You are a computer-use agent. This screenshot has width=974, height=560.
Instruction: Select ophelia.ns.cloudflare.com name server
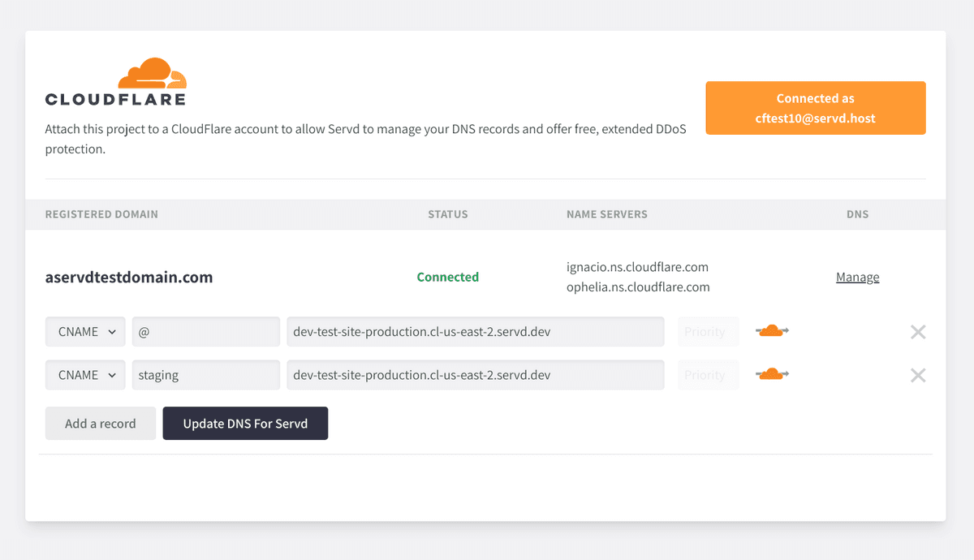point(638,287)
